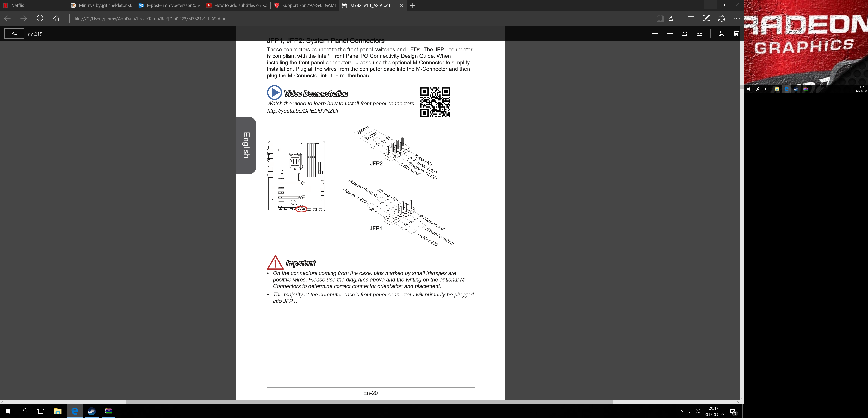
Task: Click the 'av 219' page count text
Action: 35,34
